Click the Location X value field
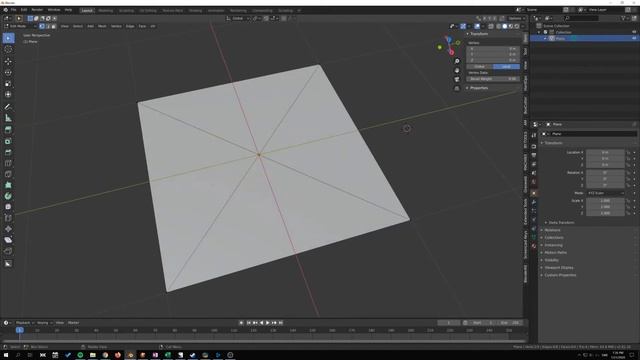Image resolution: width=640 pixels, height=360 pixels. coord(605,152)
